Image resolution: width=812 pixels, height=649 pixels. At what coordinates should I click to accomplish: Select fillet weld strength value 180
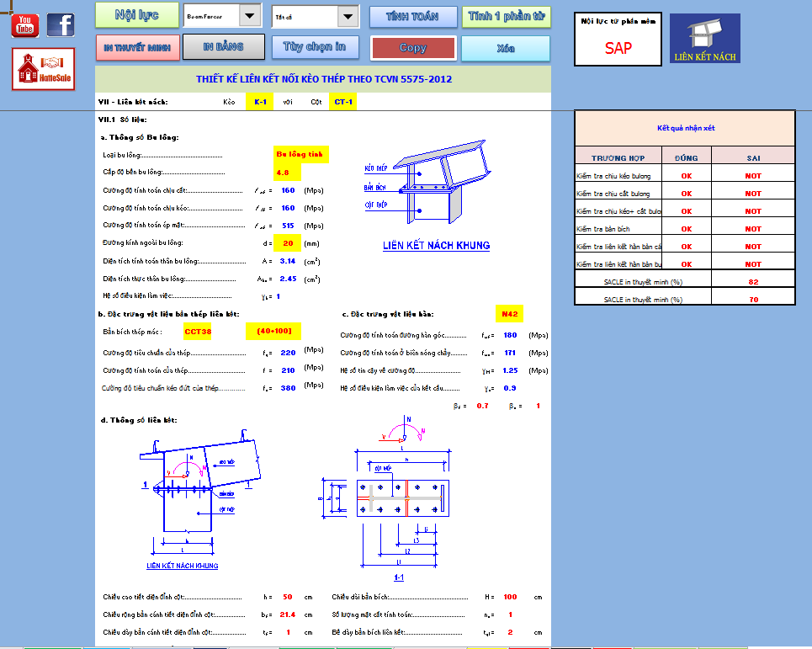tap(510, 335)
